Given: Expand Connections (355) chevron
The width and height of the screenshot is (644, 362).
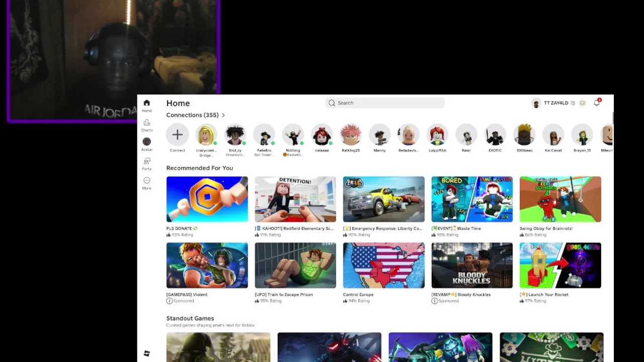Looking at the screenshot, I should (x=223, y=115).
